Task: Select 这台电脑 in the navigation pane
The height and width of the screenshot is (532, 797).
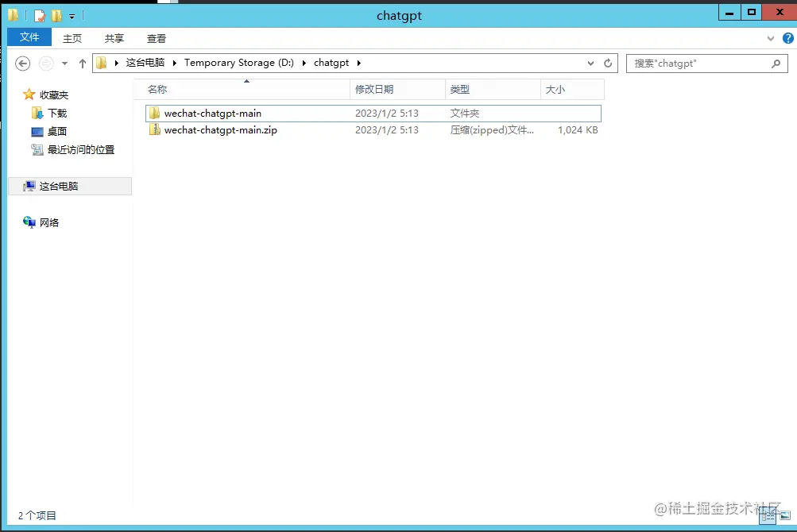Action: (59, 187)
